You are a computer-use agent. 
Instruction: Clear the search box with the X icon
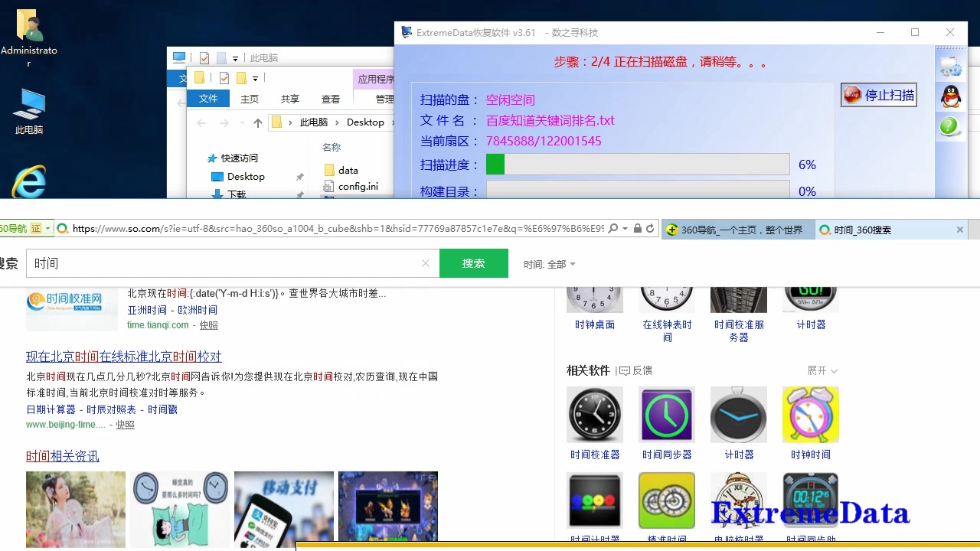click(426, 263)
